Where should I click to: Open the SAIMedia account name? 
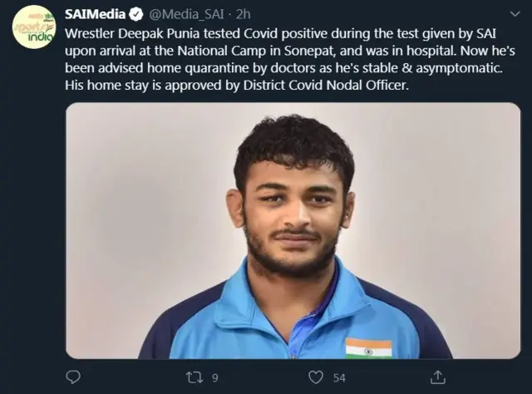pos(95,16)
